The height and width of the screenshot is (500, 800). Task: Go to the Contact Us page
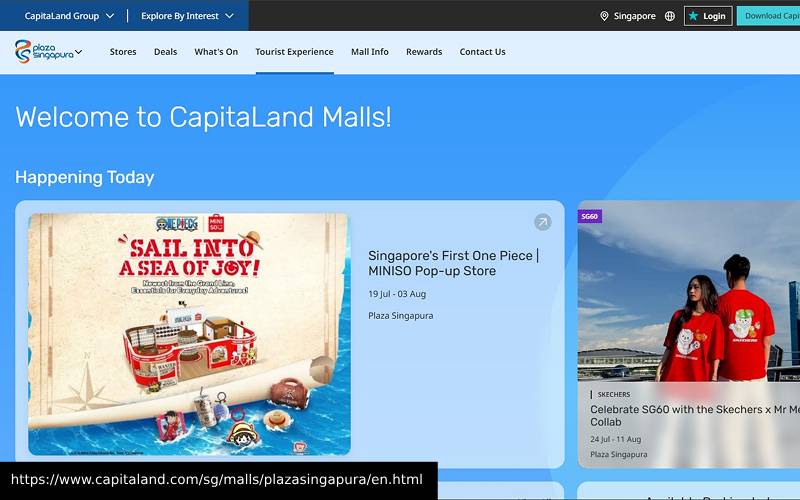pyautogui.click(x=482, y=52)
